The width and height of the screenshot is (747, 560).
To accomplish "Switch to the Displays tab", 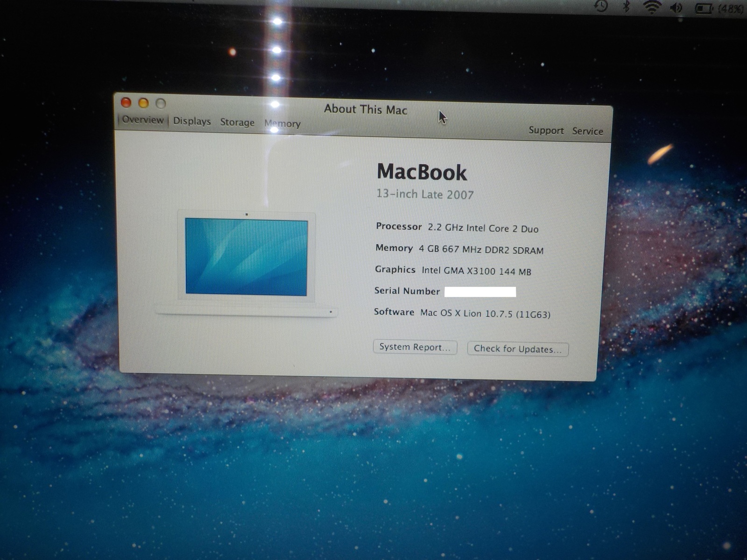I will (192, 121).
